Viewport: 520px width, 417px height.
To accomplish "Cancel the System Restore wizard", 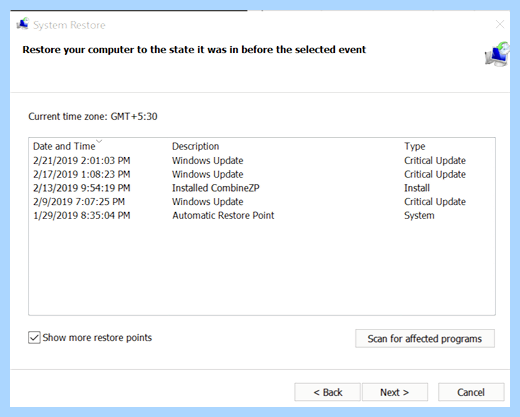I will point(471,392).
